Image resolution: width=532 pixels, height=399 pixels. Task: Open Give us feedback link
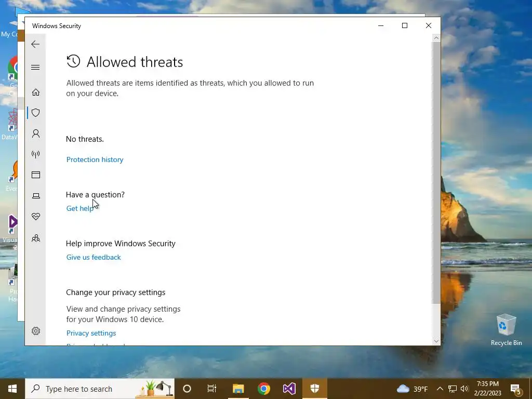click(x=94, y=257)
